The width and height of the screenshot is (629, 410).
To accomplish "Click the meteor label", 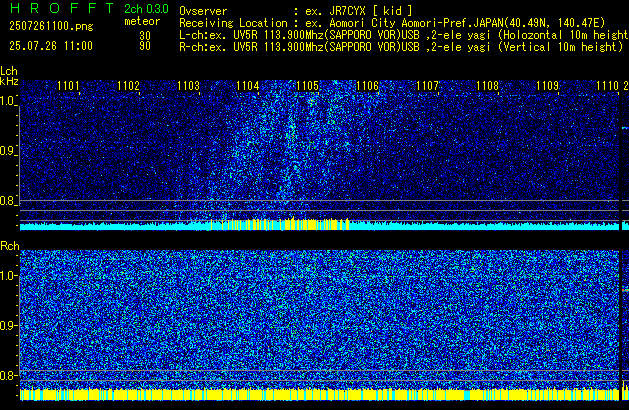I will point(142,21).
